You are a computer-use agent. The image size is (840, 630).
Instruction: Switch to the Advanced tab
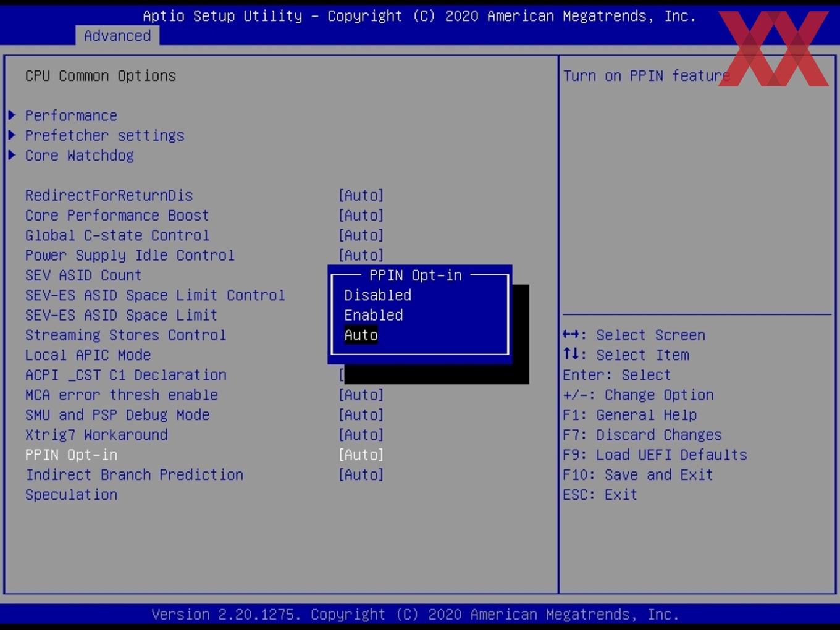[x=117, y=36]
